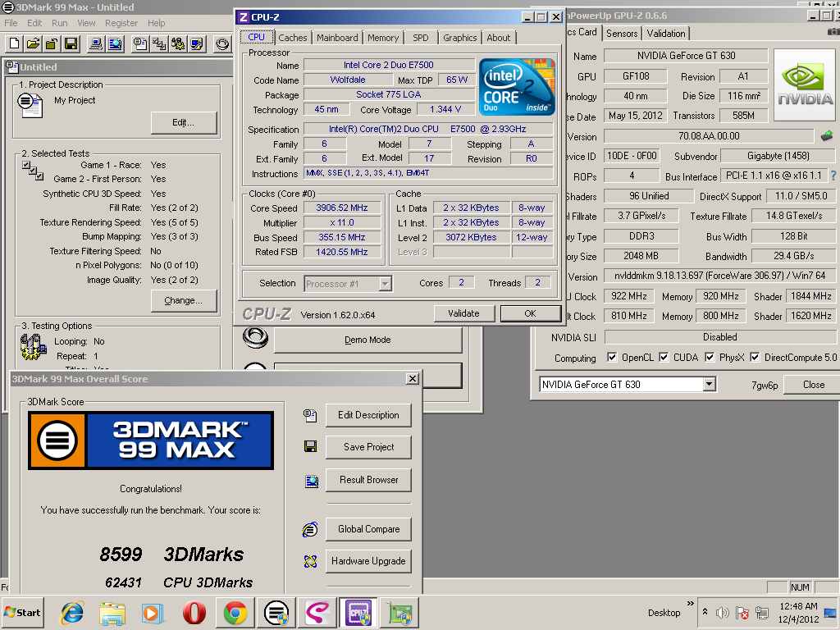Screen dimensions: 840x630
Task: Click the Demo Mode button
Action: [x=368, y=340]
